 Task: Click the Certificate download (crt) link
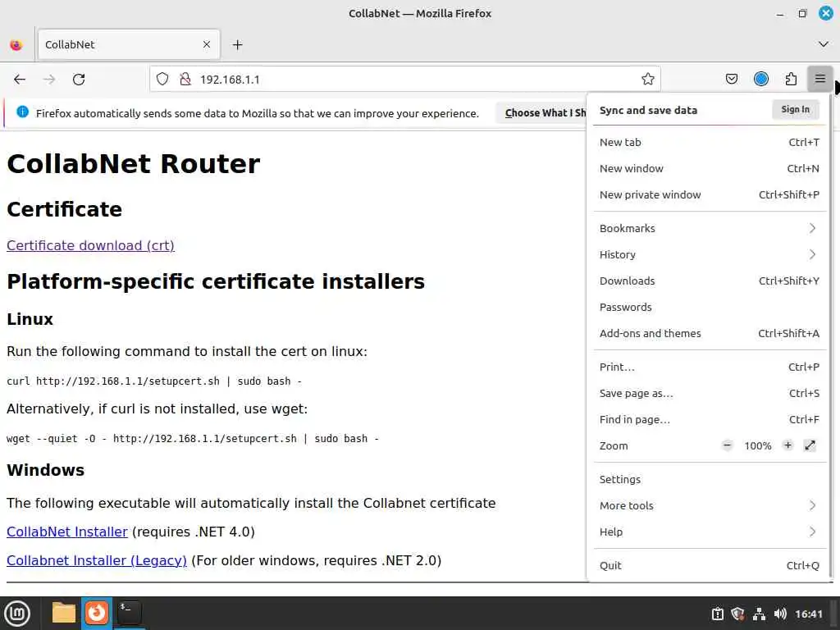coord(90,245)
